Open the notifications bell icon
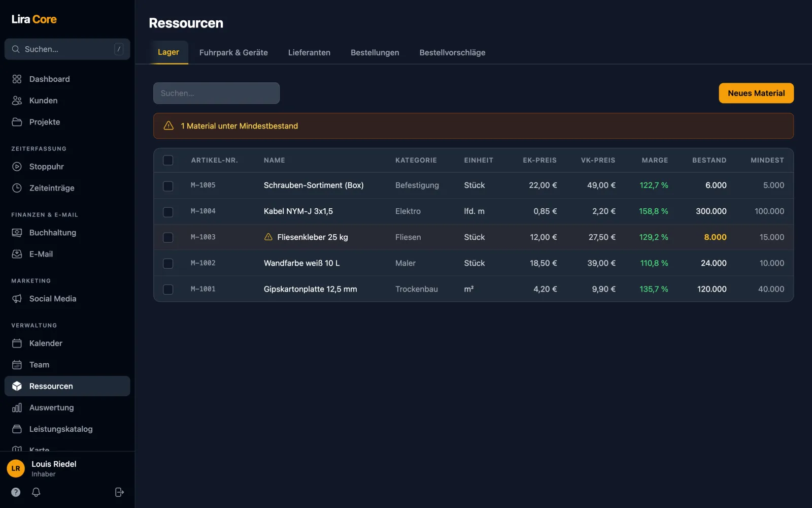The width and height of the screenshot is (812, 508). coord(36,492)
